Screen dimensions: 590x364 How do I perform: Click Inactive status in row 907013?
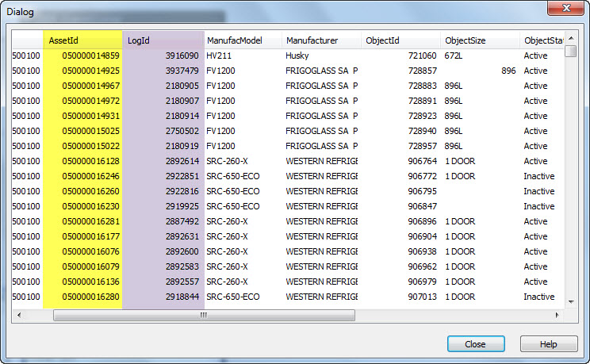[538, 297]
